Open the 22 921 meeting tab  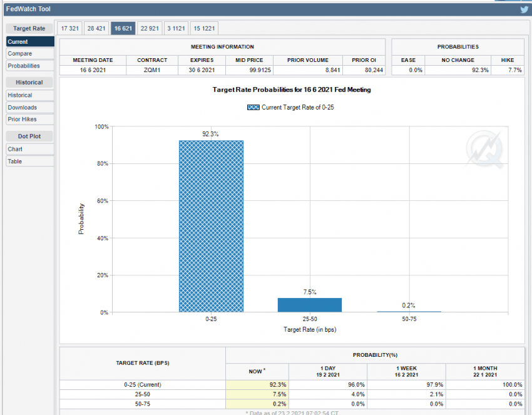tap(150, 29)
